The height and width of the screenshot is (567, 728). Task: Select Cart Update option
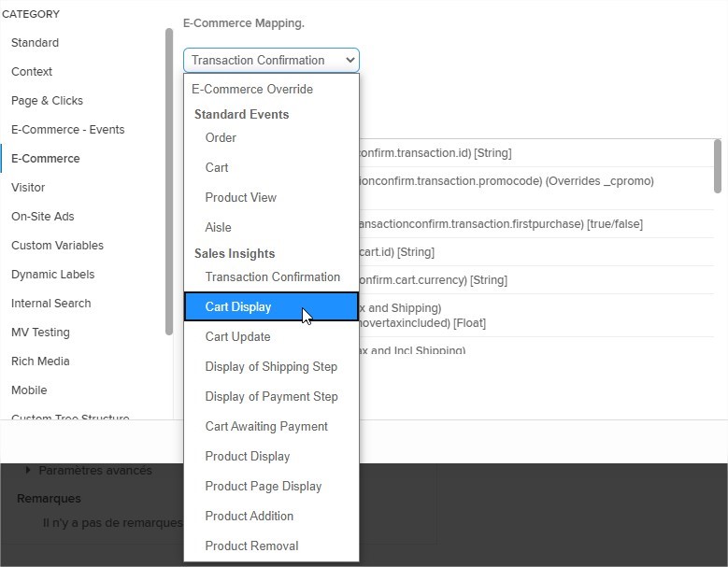pyautogui.click(x=237, y=337)
